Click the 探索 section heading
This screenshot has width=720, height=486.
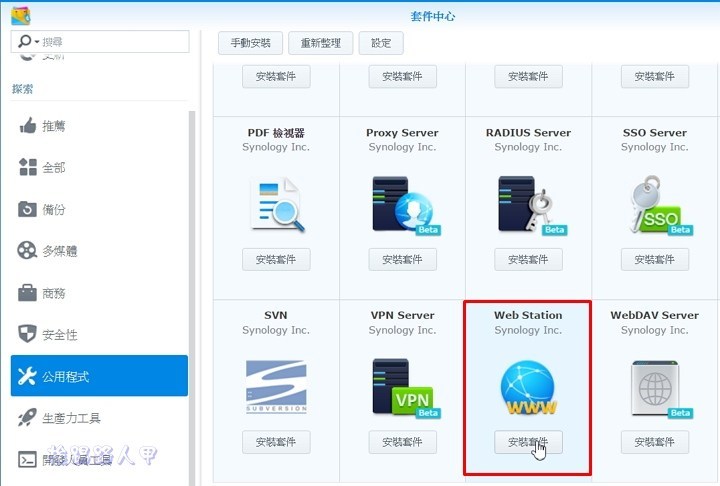click(x=22, y=89)
